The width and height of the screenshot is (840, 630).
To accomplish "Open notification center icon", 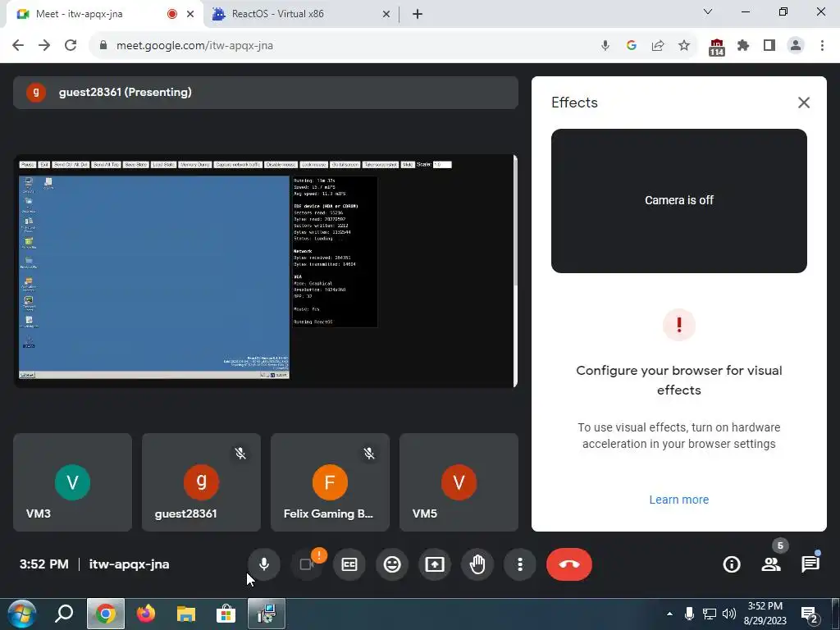I will [810, 615].
